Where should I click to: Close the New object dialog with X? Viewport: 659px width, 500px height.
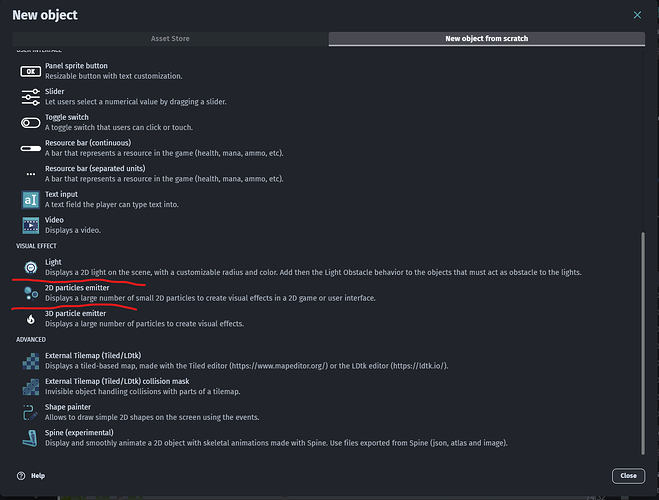coord(638,15)
